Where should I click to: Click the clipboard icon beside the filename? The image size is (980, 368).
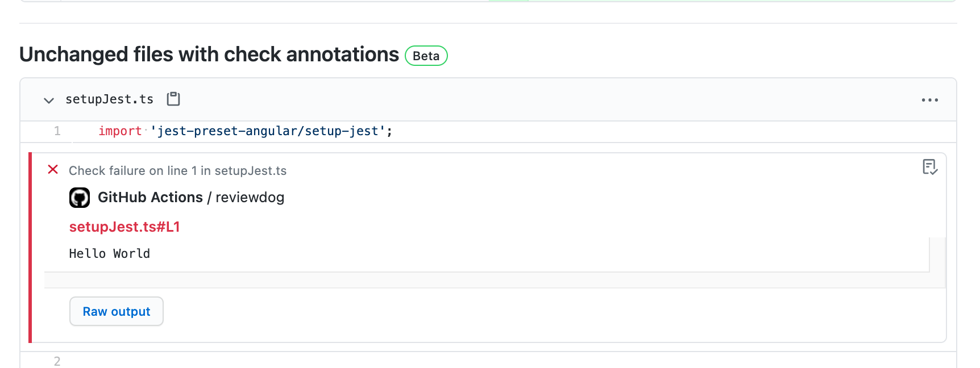pos(172,98)
